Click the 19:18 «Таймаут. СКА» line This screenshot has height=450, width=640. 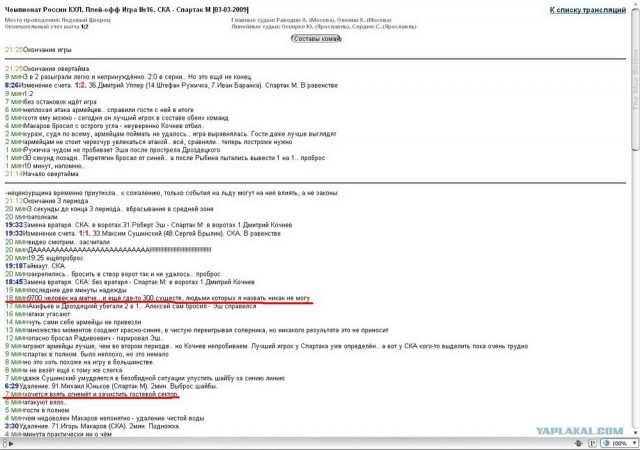(35, 266)
